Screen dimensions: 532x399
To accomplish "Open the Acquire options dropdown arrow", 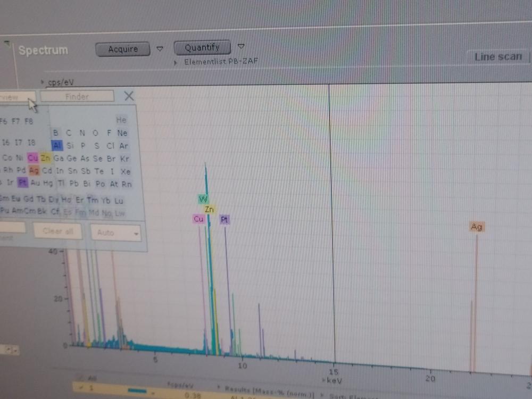I will click(x=160, y=49).
